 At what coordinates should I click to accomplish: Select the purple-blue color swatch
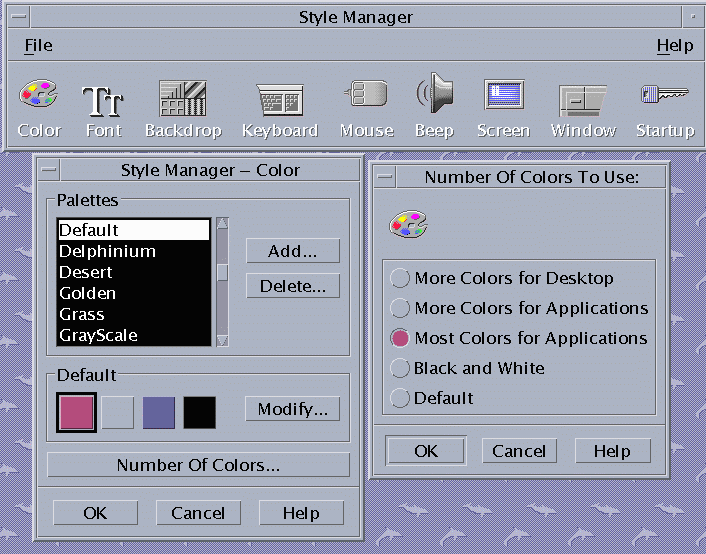(158, 413)
